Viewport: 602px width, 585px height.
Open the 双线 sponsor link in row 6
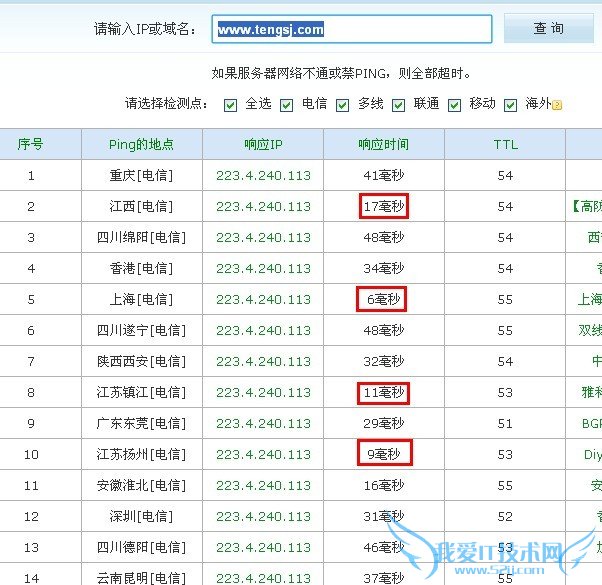click(590, 330)
